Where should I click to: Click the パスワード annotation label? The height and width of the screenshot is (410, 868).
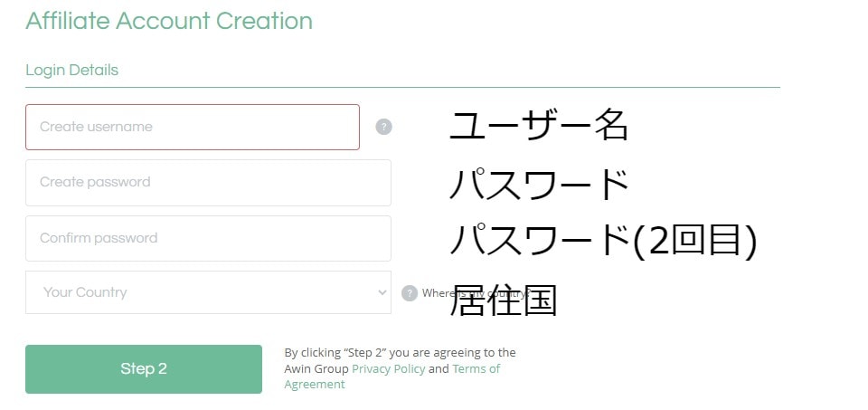pos(538,184)
